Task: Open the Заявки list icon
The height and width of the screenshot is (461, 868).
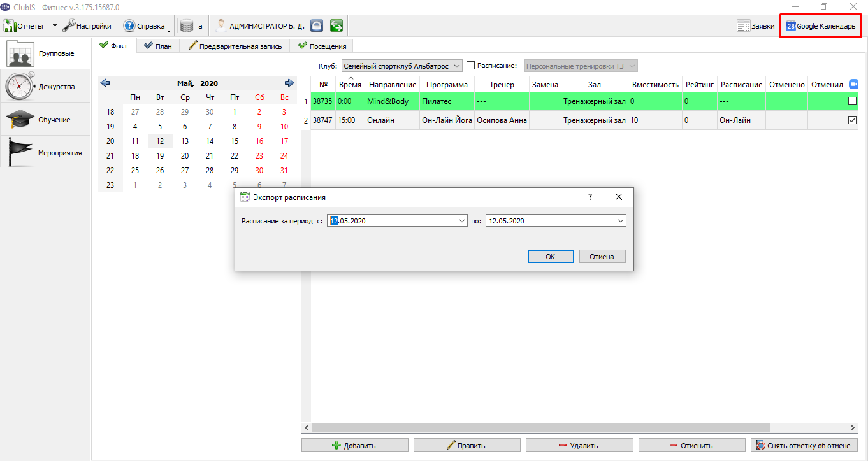Action: click(x=744, y=26)
